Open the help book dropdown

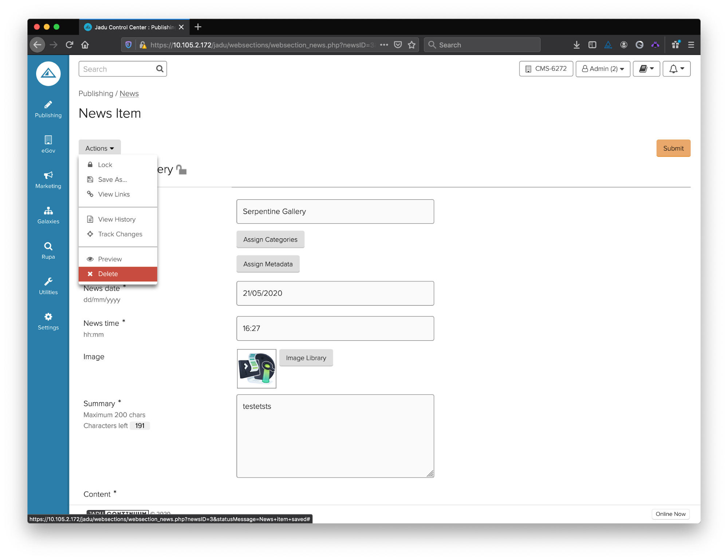pyautogui.click(x=646, y=69)
